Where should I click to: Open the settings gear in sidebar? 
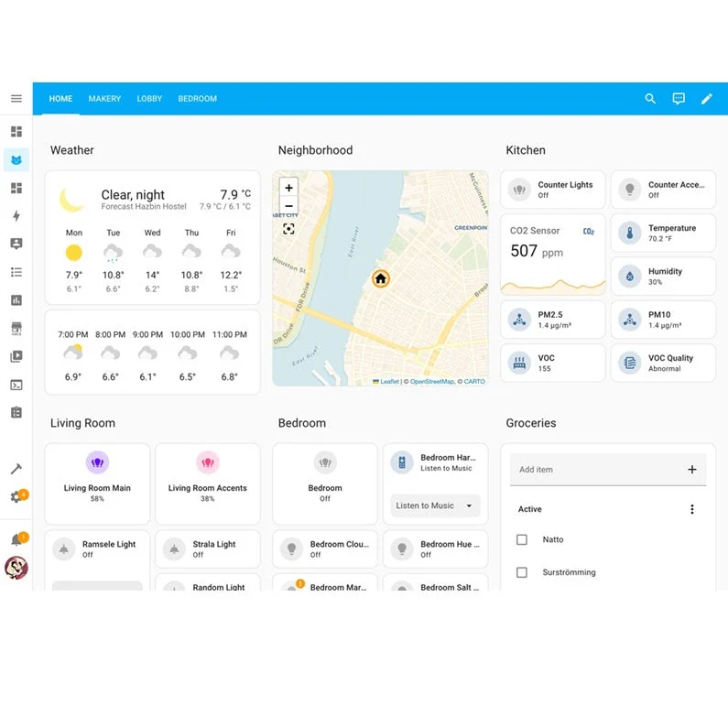click(x=16, y=497)
